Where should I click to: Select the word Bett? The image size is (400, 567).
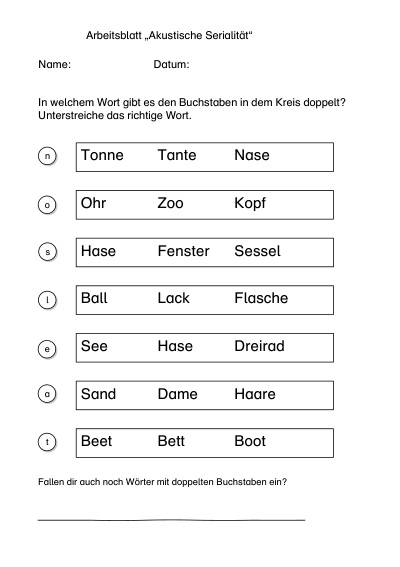coord(171,441)
